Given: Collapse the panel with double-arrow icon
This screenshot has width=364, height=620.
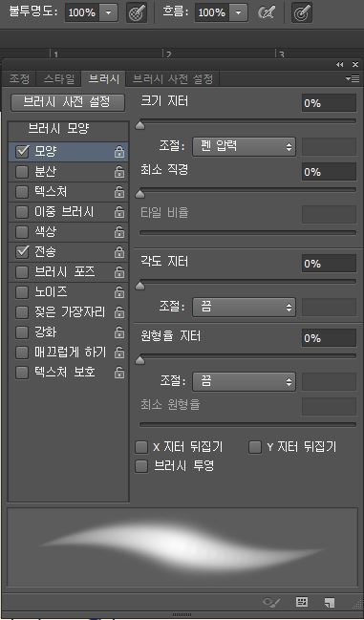Looking at the screenshot, I should point(339,64).
